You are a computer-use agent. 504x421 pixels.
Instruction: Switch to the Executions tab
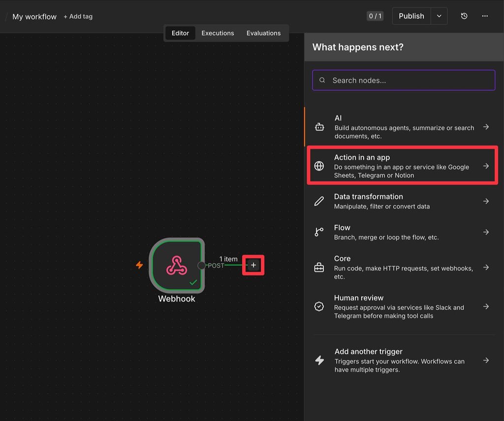[218, 33]
